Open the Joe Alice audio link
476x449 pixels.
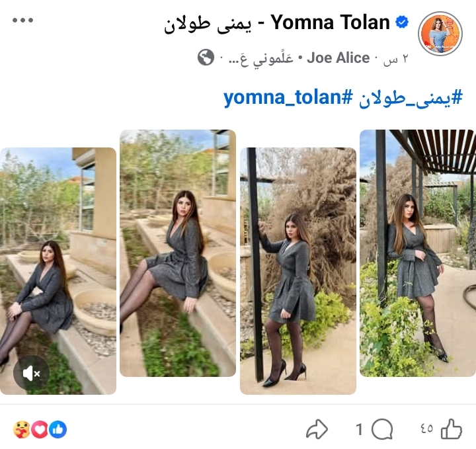(x=338, y=58)
